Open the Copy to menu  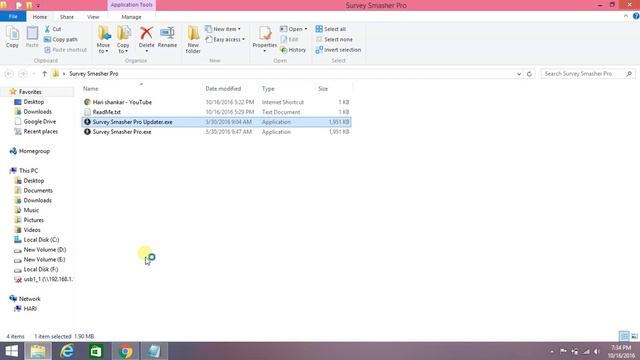coord(123,39)
